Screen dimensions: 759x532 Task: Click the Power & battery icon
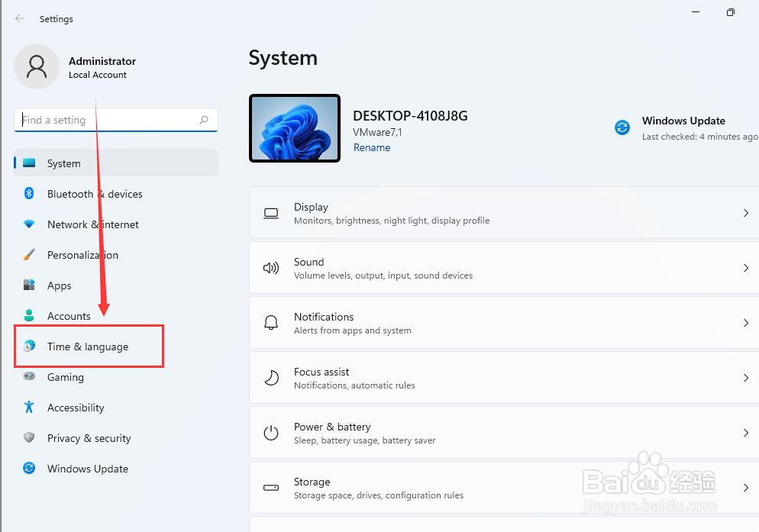271,432
